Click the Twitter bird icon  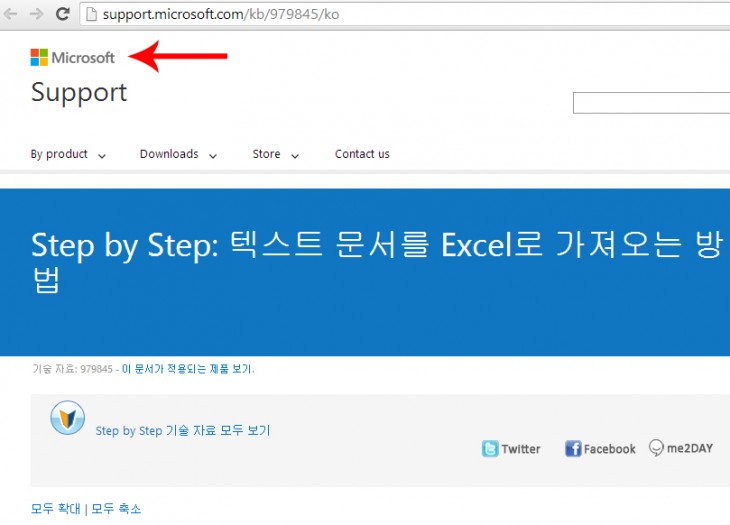pos(490,449)
